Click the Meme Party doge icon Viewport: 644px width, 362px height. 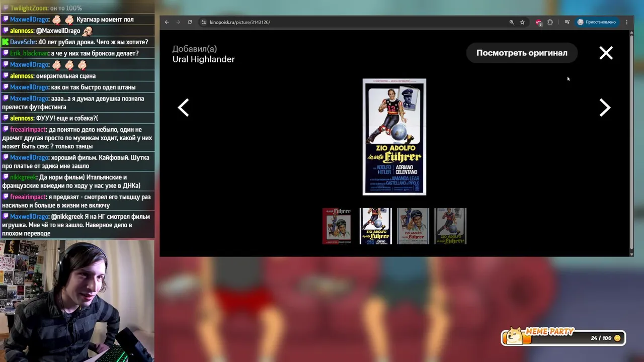(514, 336)
